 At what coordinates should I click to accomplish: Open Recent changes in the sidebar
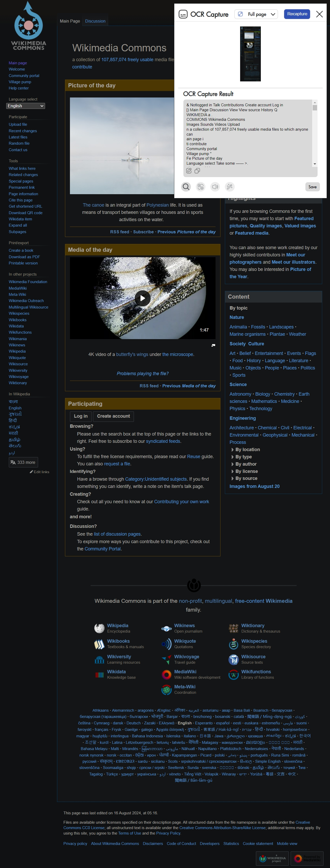(23, 131)
